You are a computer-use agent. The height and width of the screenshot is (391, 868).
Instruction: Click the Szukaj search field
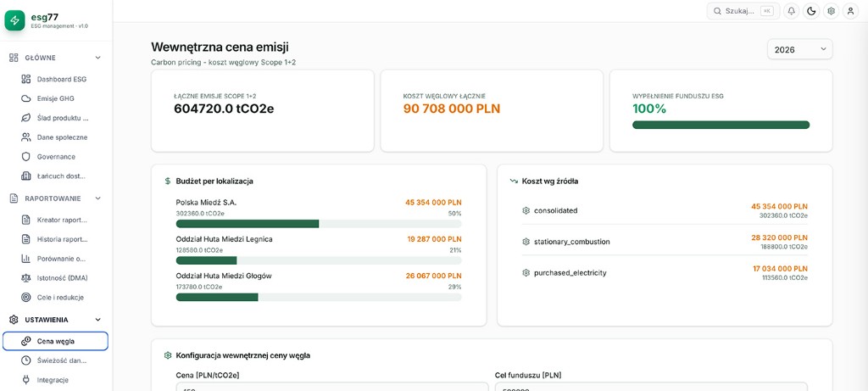click(743, 11)
